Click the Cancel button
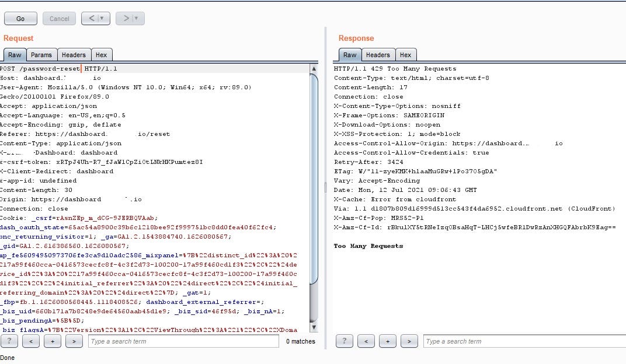626x364 pixels. click(x=59, y=18)
